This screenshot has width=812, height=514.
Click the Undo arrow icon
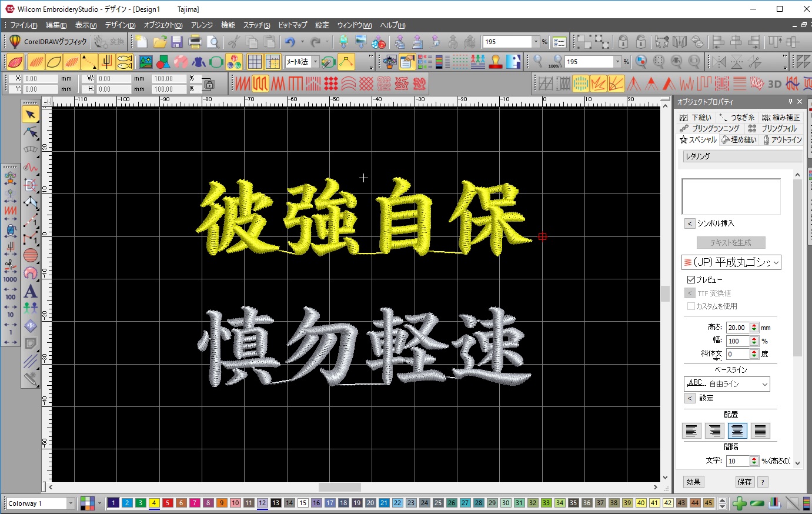[290, 42]
